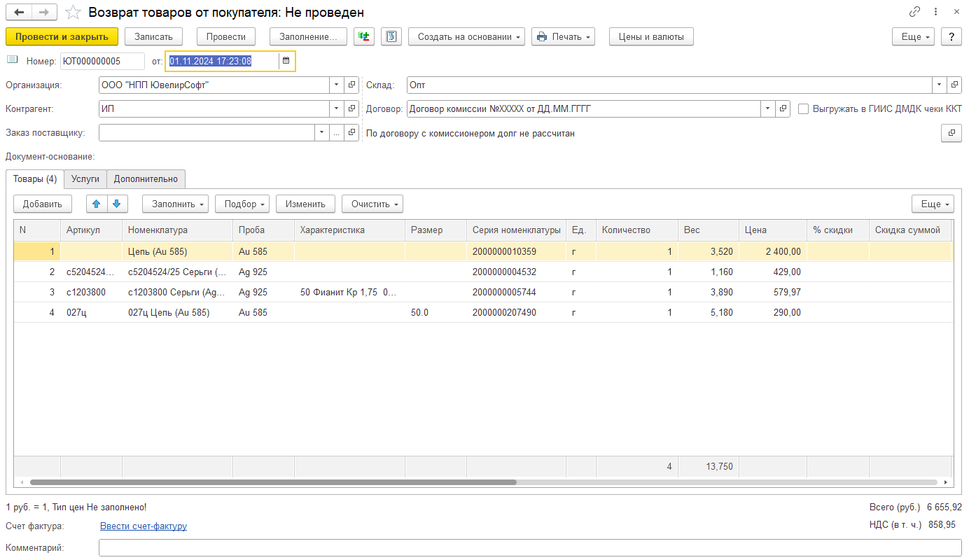969x560 pixels.
Task: Open Цены и валюты settings
Action: click(651, 36)
